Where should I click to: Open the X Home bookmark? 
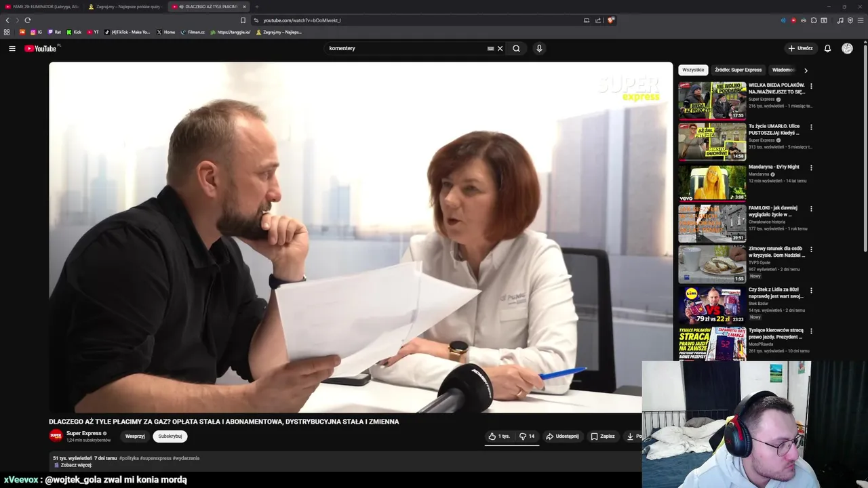click(x=166, y=32)
